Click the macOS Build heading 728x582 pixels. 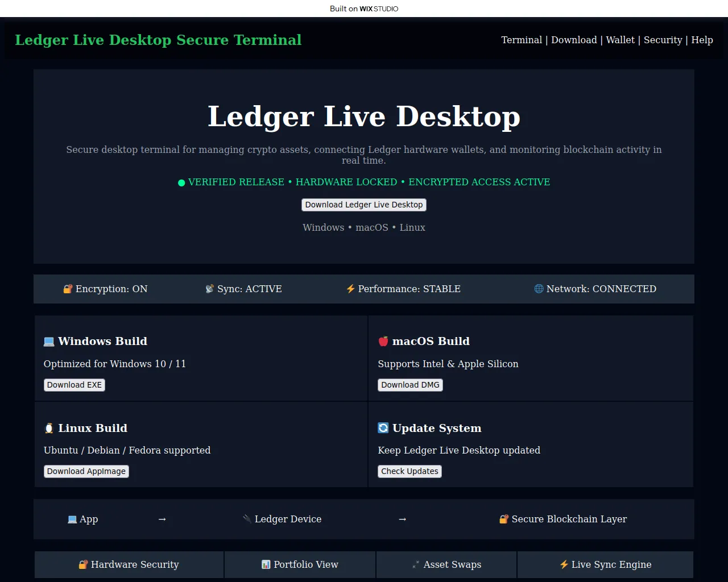[431, 341]
